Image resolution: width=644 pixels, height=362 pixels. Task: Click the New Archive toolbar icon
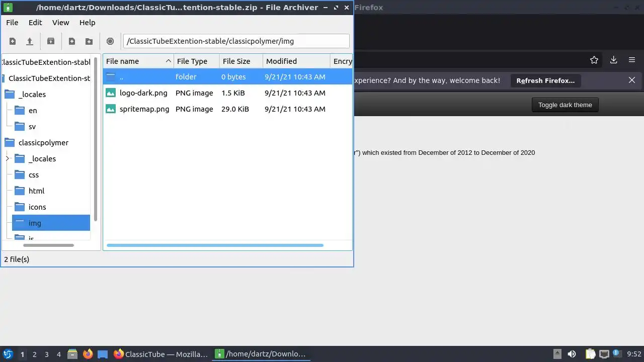coord(13,41)
